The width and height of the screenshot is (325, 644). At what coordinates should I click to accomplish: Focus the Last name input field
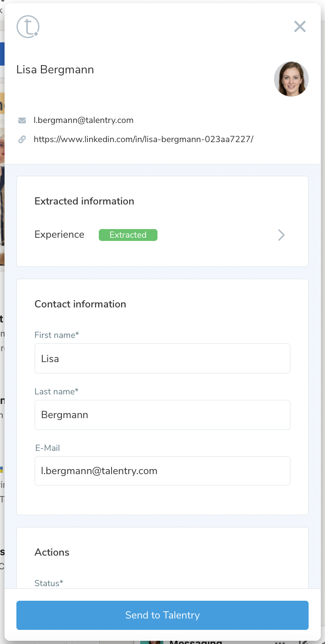[x=162, y=415]
